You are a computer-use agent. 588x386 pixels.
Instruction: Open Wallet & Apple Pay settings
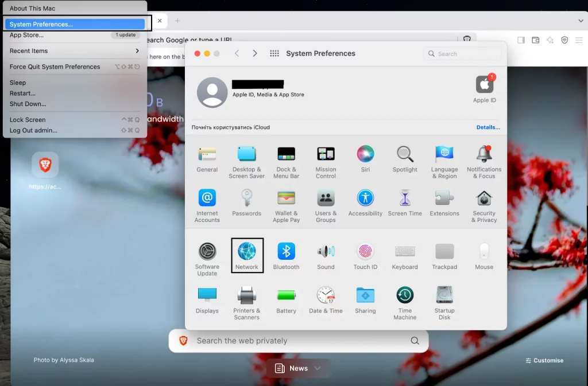[286, 206]
